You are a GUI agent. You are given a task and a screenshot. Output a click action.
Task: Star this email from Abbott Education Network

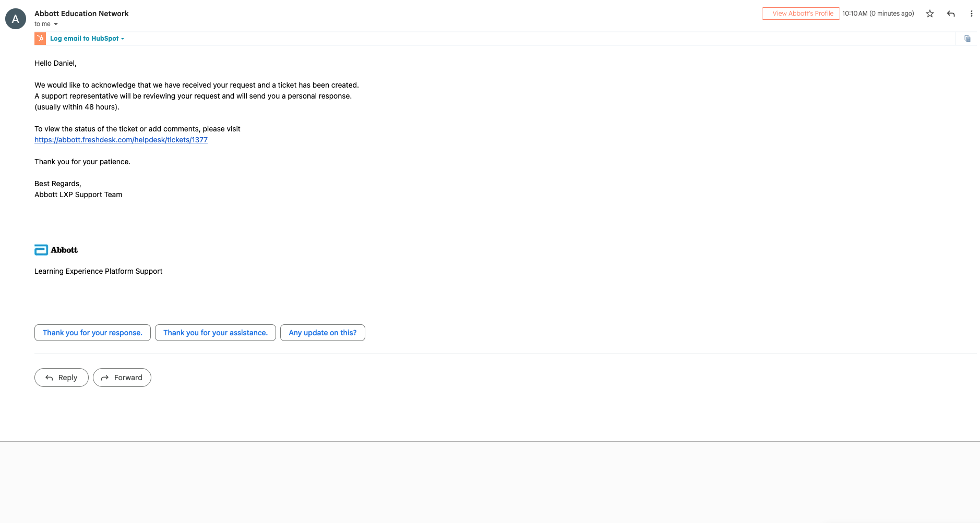click(930, 14)
